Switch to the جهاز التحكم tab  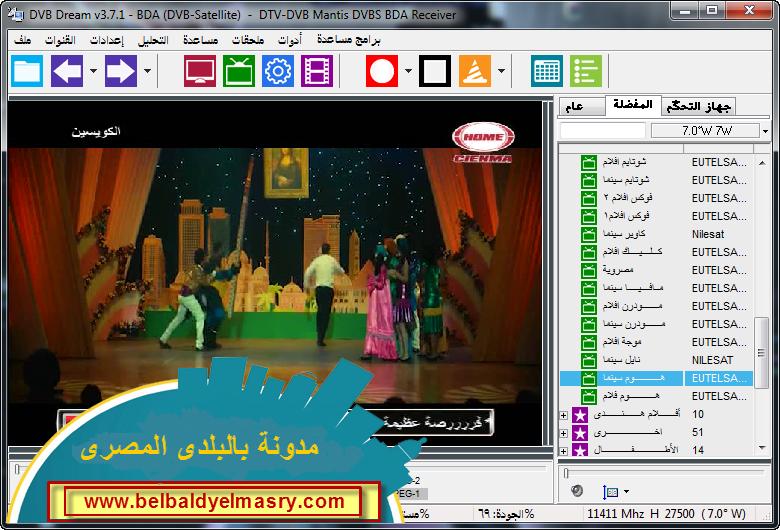click(x=698, y=106)
